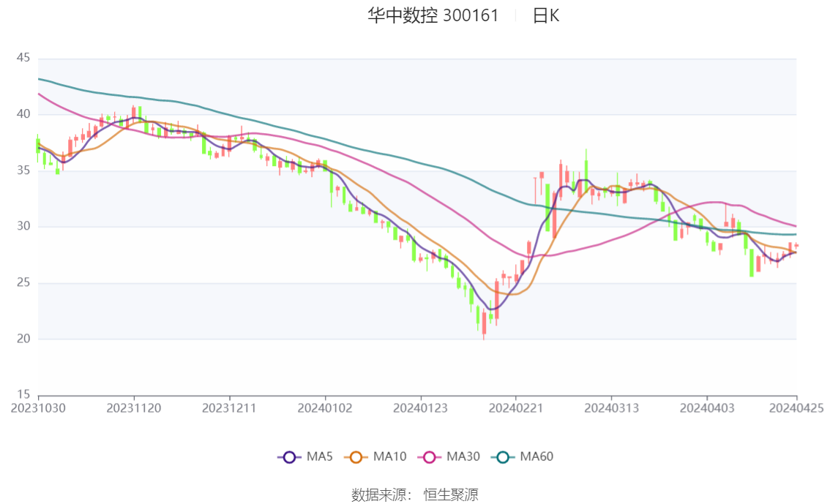Hide the MA10 series via its label
This screenshot has width=830, height=504.
[x=389, y=456]
